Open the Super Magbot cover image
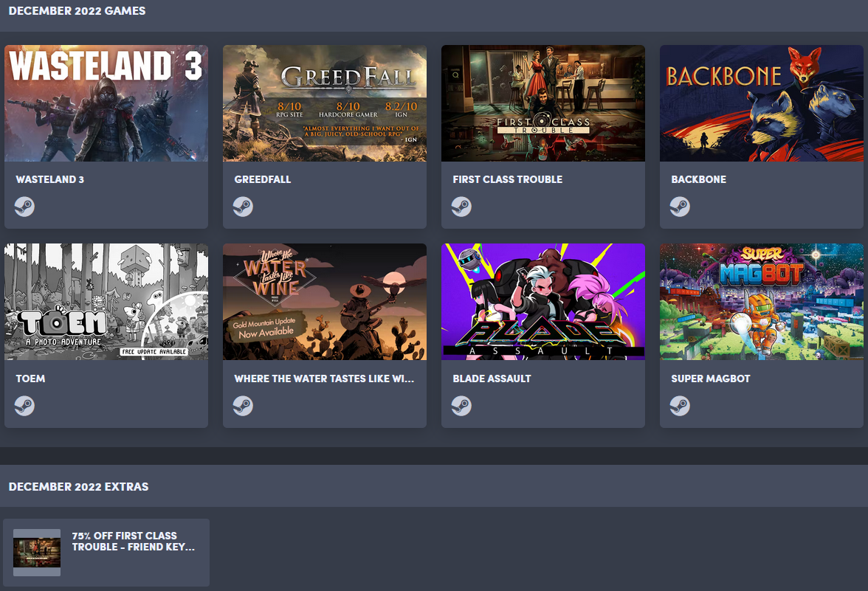 point(762,303)
